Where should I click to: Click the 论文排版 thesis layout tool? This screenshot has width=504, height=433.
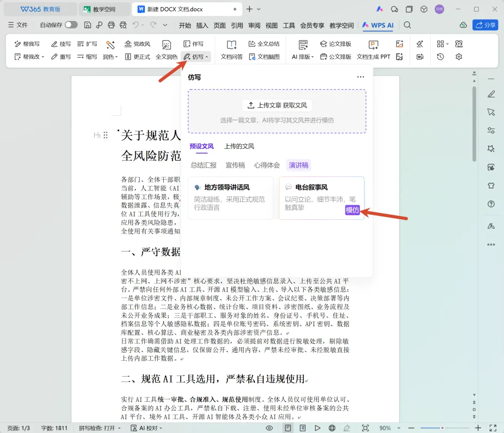[336, 44]
